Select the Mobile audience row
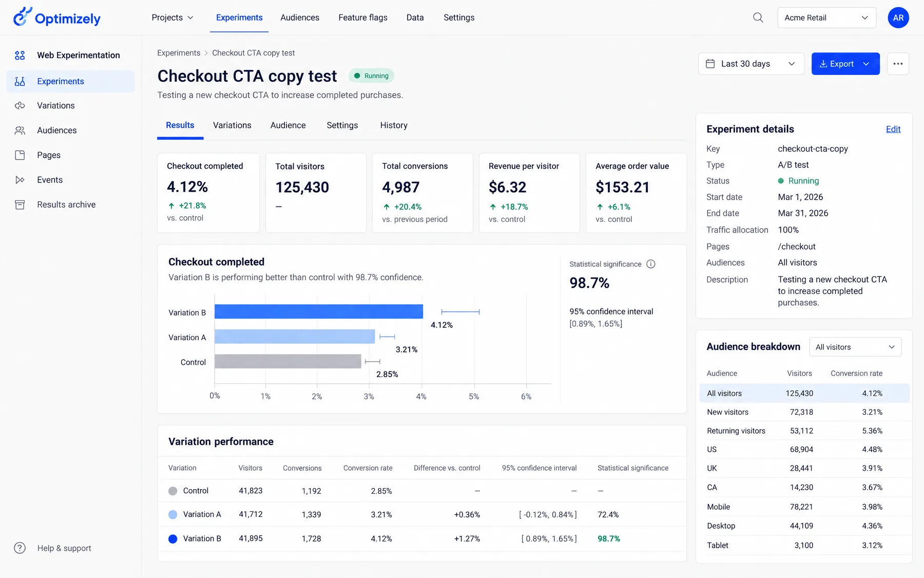This screenshot has height=578, width=924. [804, 507]
